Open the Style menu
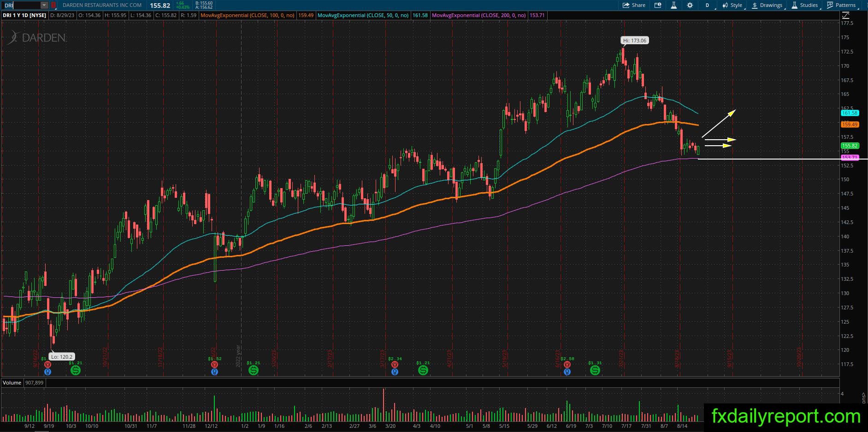This screenshot has height=432, width=868. point(733,5)
